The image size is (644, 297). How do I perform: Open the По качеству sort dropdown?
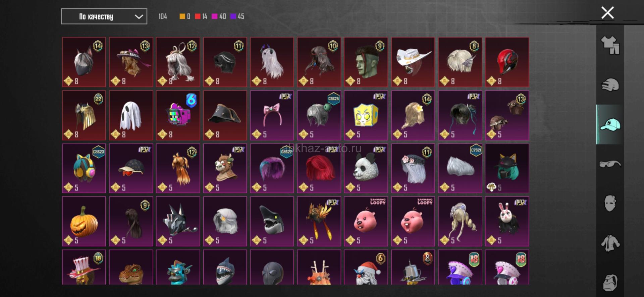[104, 16]
